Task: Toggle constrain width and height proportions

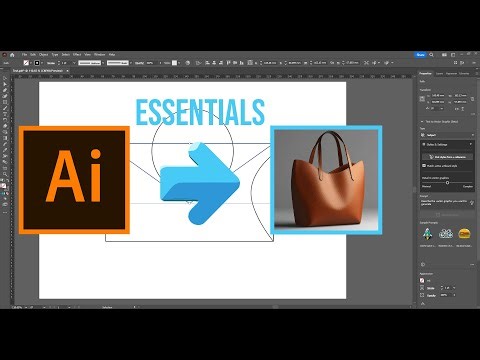Action: tap(472, 99)
